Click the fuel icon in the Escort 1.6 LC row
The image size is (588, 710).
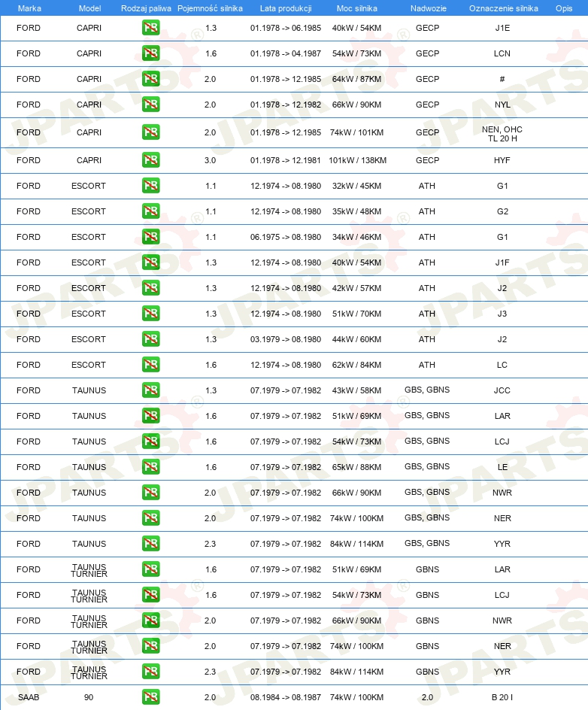tap(150, 365)
